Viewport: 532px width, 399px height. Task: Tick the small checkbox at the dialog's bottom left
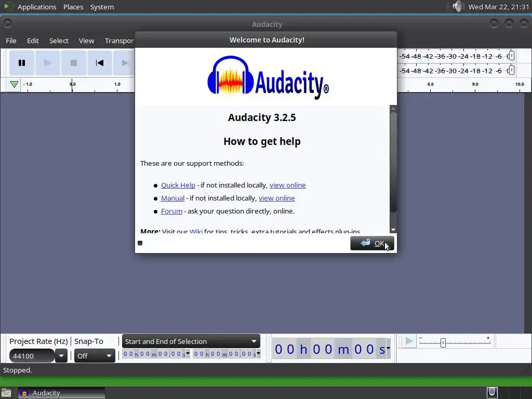[x=140, y=243]
